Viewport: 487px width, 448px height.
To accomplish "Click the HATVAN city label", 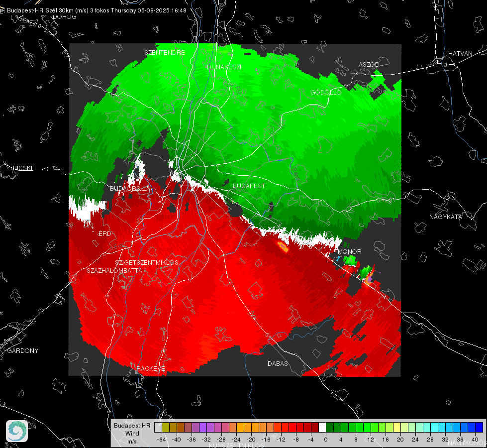I will [x=460, y=53].
